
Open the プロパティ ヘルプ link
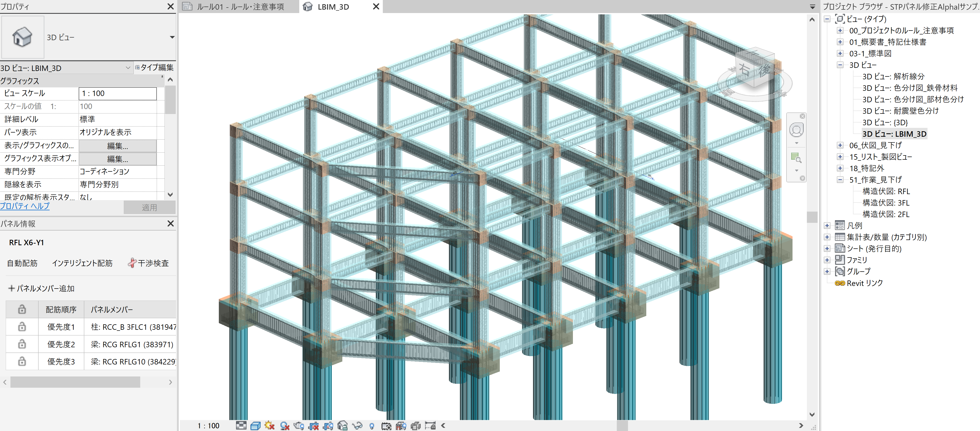pos(25,206)
